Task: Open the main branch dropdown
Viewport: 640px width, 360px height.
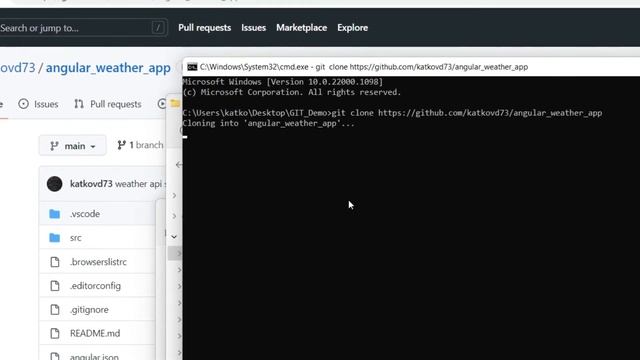Action: [x=73, y=146]
